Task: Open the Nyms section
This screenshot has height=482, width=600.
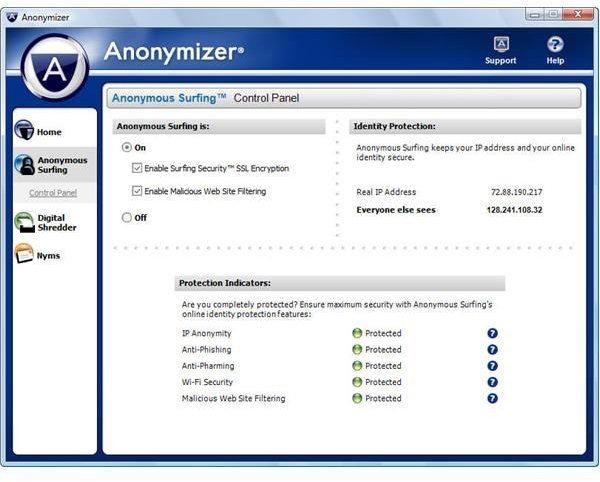Action: pyautogui.click(x=48, y=256)
